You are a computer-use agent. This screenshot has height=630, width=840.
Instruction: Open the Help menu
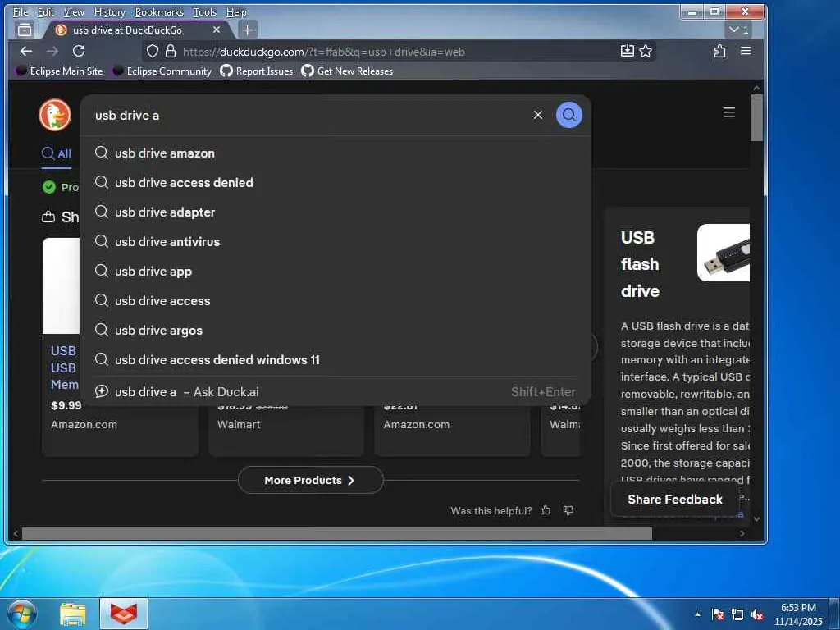[236, 11]
